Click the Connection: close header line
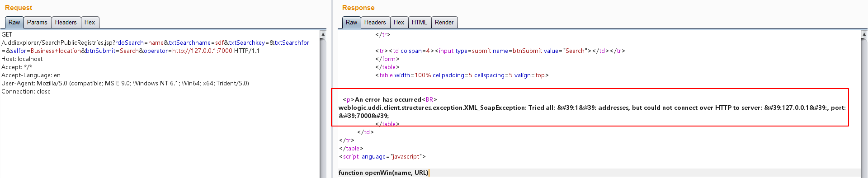The width and height of the screenshot is (868, 178). point(26,91)
